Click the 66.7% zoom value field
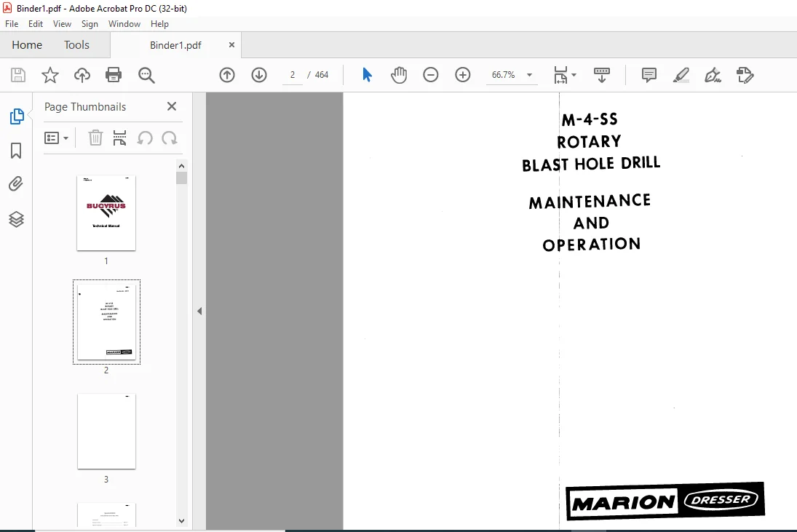The width and height of the screenshot is (797, 532). 503,75
